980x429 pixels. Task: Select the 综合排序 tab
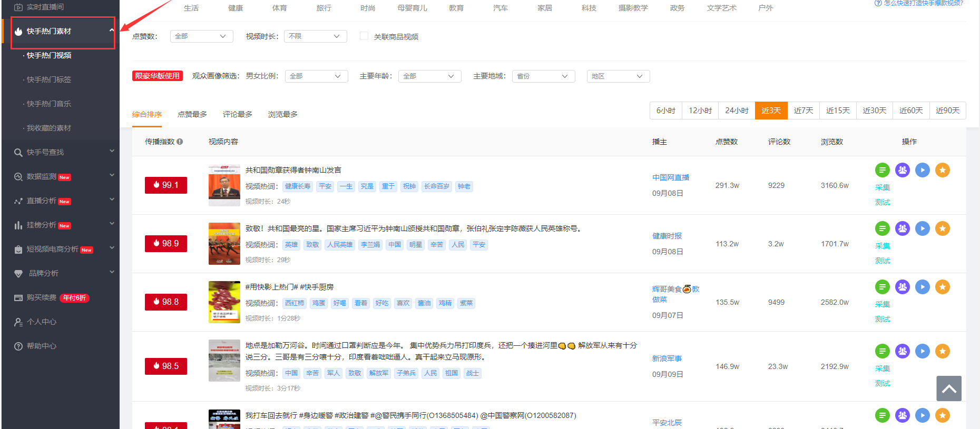[147, 114]
